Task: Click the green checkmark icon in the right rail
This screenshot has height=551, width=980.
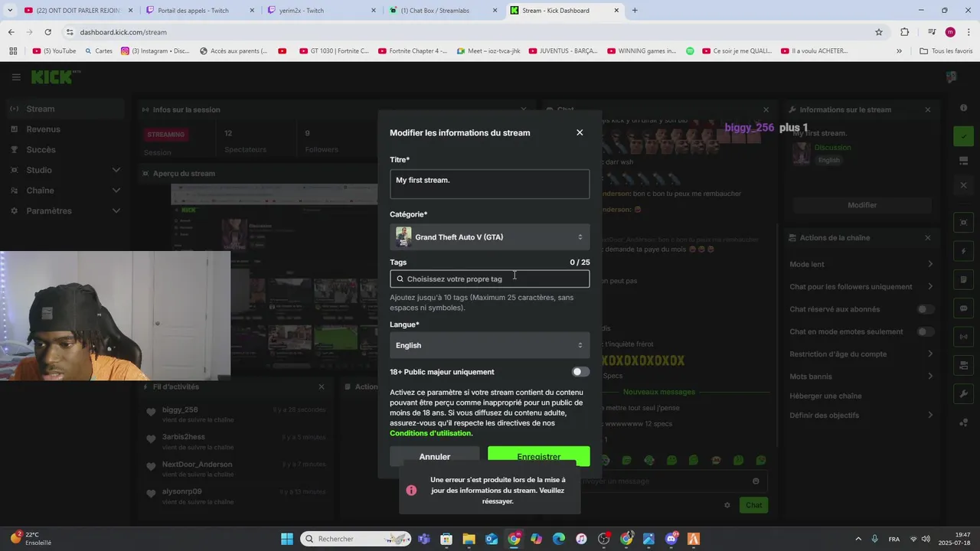Action: pyautogui.click(x=964, y=136)
